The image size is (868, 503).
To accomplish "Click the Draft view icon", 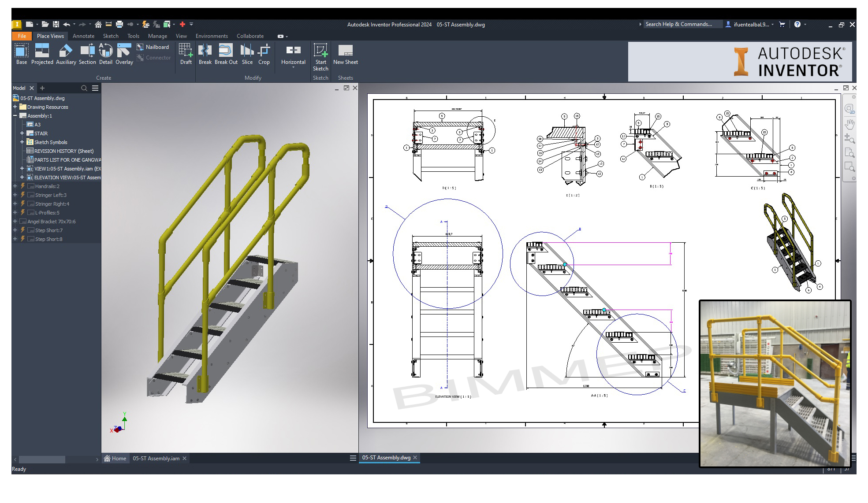I will (x=186, y=54).
